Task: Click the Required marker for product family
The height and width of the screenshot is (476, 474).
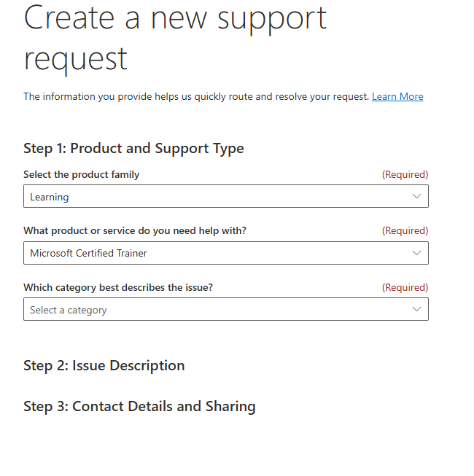Action: tap(405, 174)
